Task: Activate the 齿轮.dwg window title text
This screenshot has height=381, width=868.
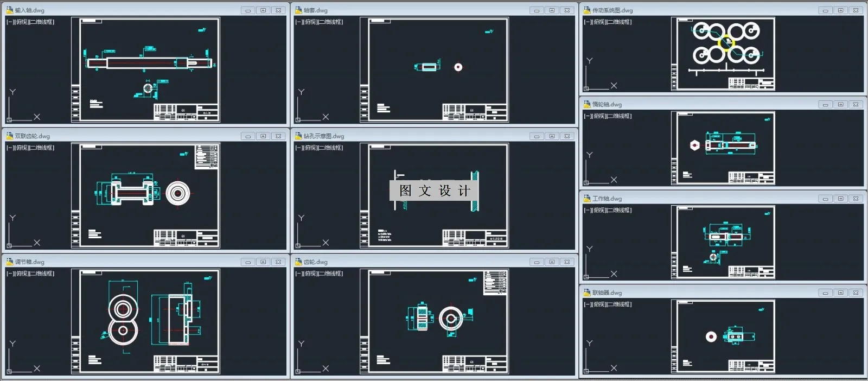Action: click(x=316, y=262)
